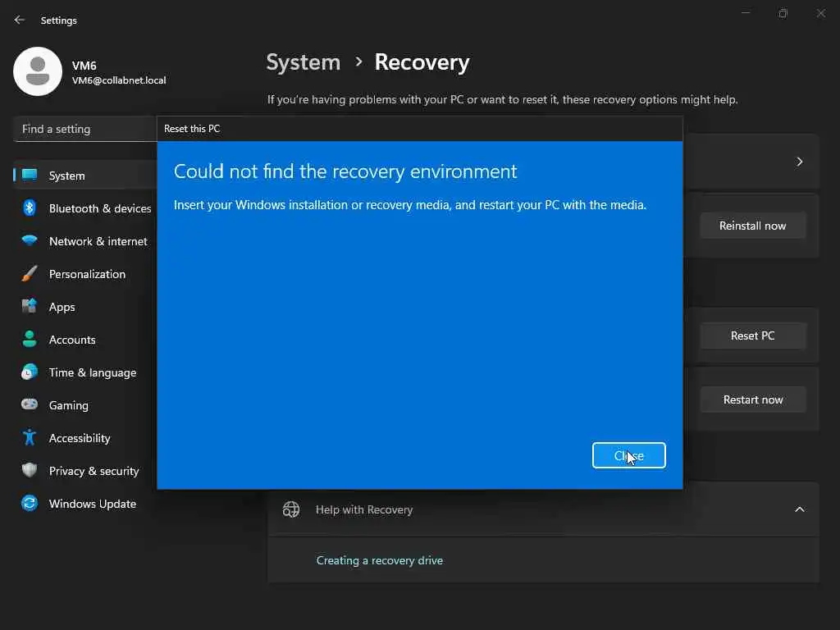Screen dimensions: 840x630
Task: Click the globe icon beside Help with Recovery
Action: click(x=291, y=509)
